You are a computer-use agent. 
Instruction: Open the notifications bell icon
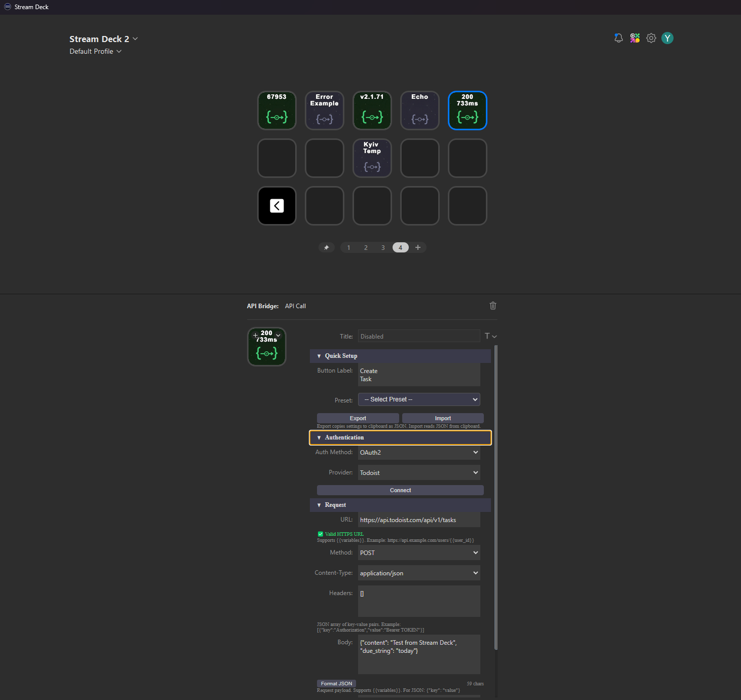click(618, 38)
